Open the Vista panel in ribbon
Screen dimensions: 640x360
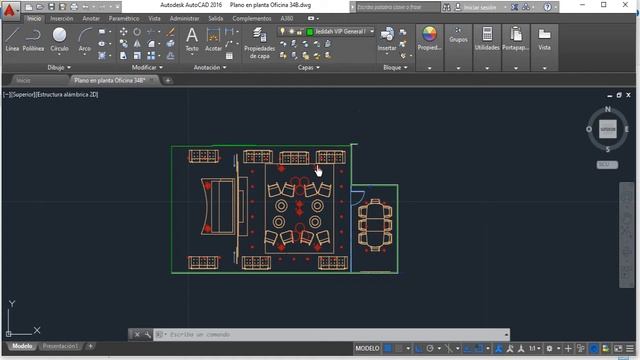[544, 39]
